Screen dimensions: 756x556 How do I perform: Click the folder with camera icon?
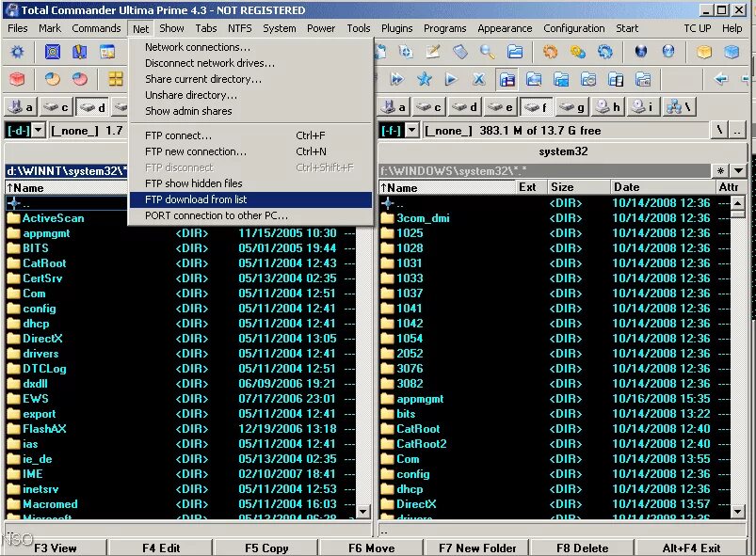(588, 79)
